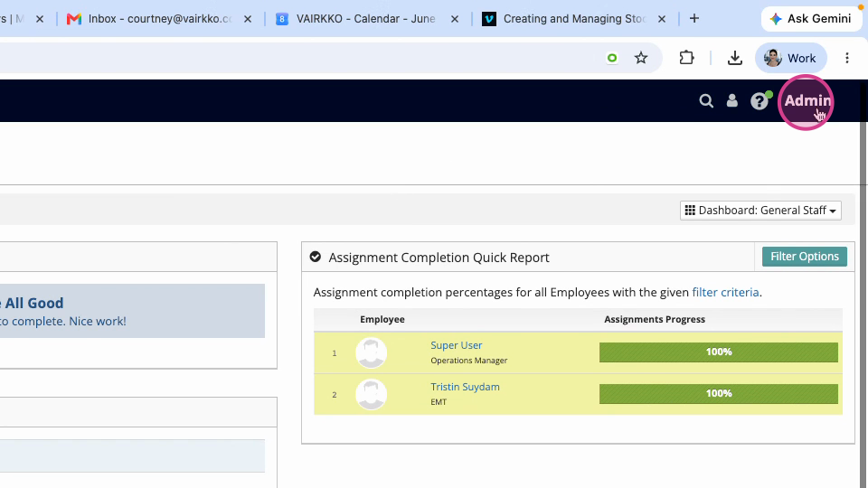868x488 pixels.
Task: Open the Gmail Inbox tab
Action: [159, 19]
